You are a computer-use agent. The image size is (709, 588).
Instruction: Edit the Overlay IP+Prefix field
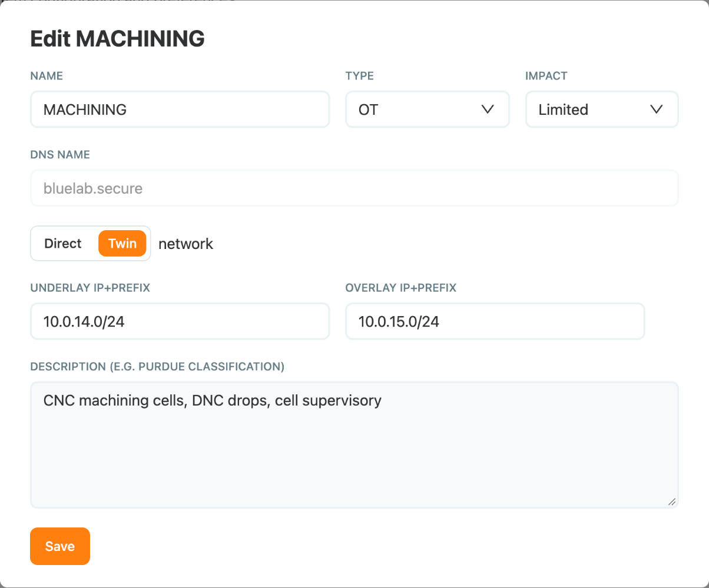tap(495, 321)
